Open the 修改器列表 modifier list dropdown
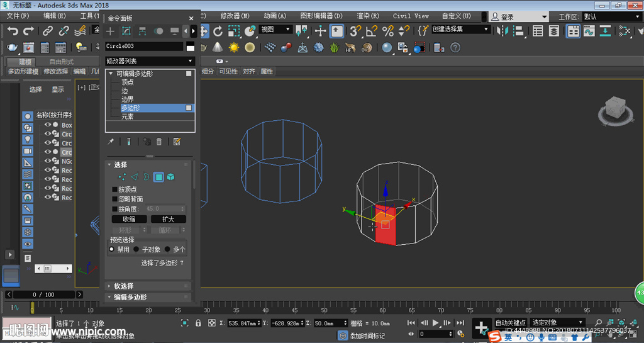Image resolution: width=644 pixels, height=343 pixels. (x=149, y=61)
